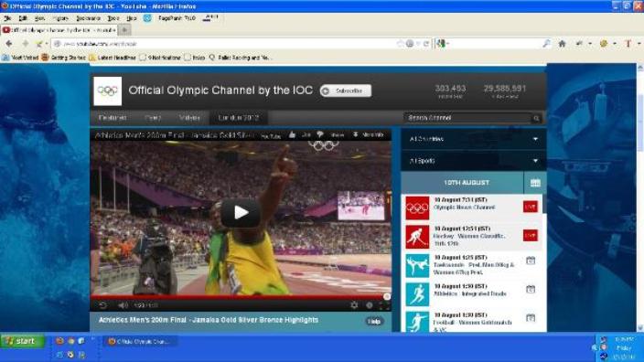Open the Bookmarks menu
644x362 pixels.
coord(89,18)
